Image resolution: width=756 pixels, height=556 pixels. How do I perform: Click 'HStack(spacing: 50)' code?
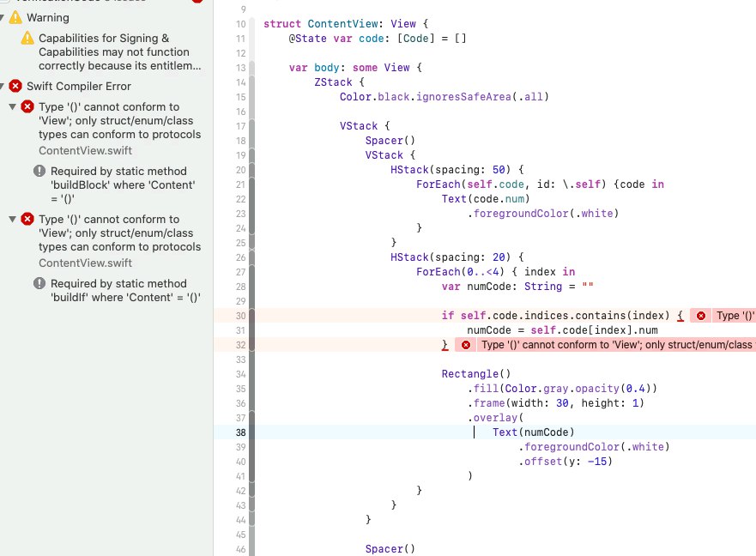point(457,170)
